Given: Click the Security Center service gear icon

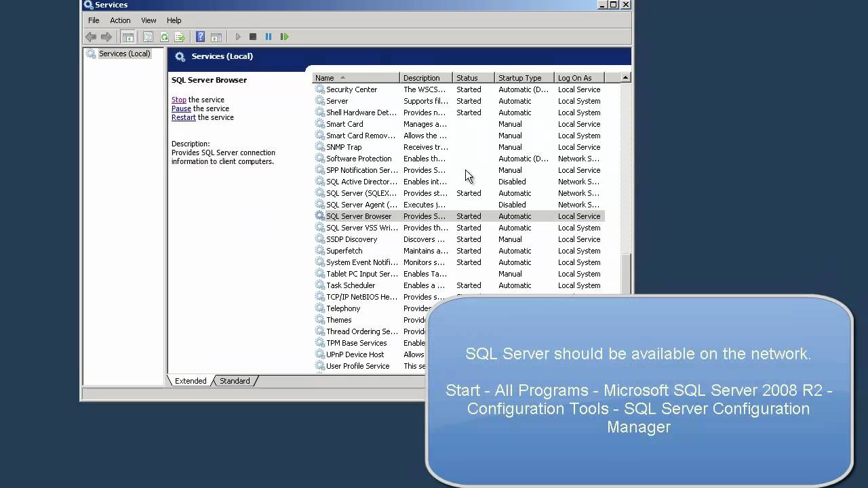Looking at the screenshot, I should 320,89.
